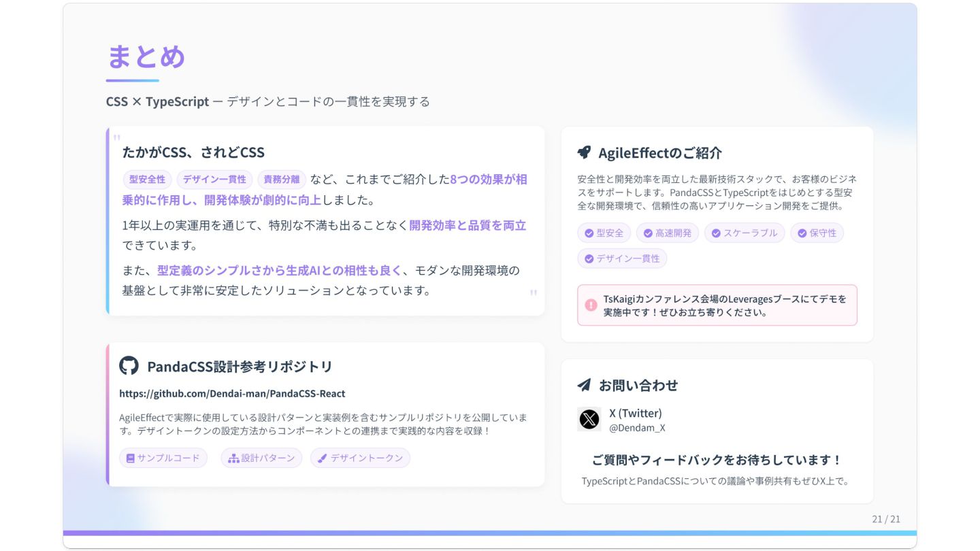Click the まとめ slide title
The image size is (980, 551).
pos(146,56)
